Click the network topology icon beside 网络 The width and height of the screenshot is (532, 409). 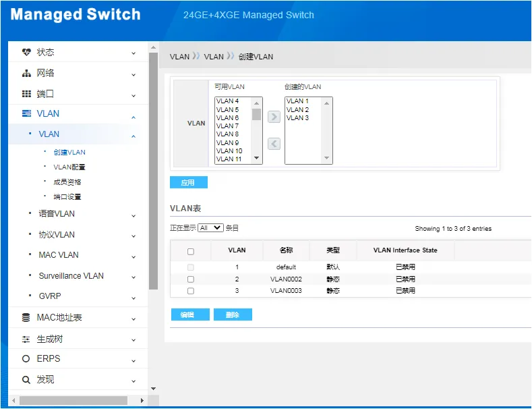click(x=26, y=74)
